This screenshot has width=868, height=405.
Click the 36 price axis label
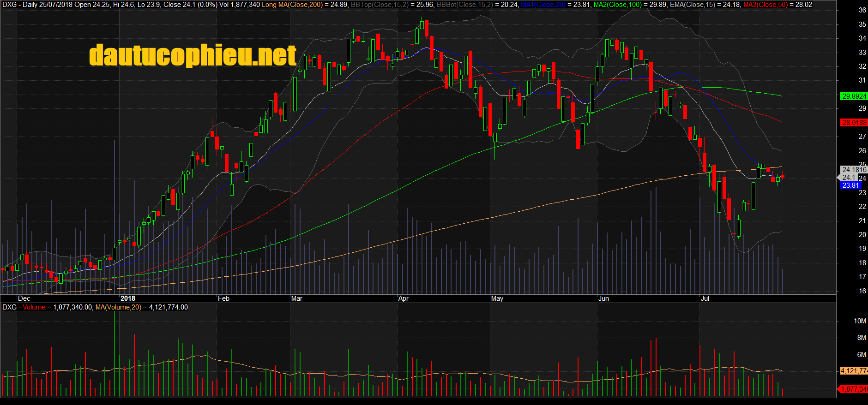click(x=862, y=10)
